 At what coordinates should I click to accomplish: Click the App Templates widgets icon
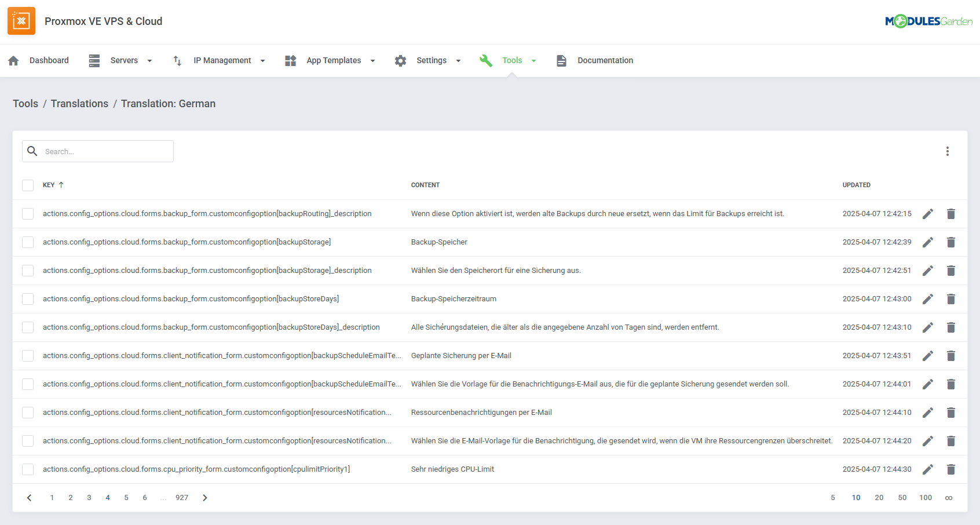tap(291, 60)
